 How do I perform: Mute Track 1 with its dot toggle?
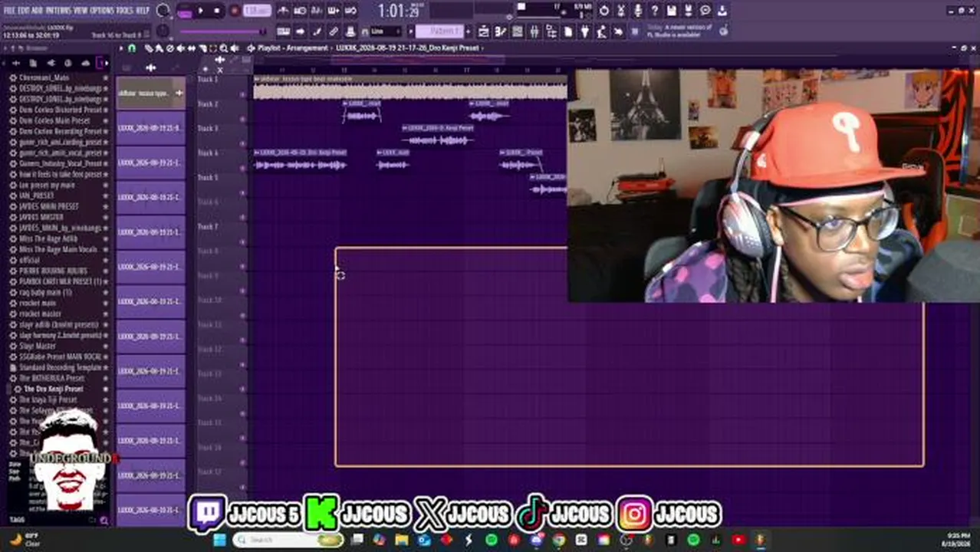pyautogui.click(x=243, y=95)
